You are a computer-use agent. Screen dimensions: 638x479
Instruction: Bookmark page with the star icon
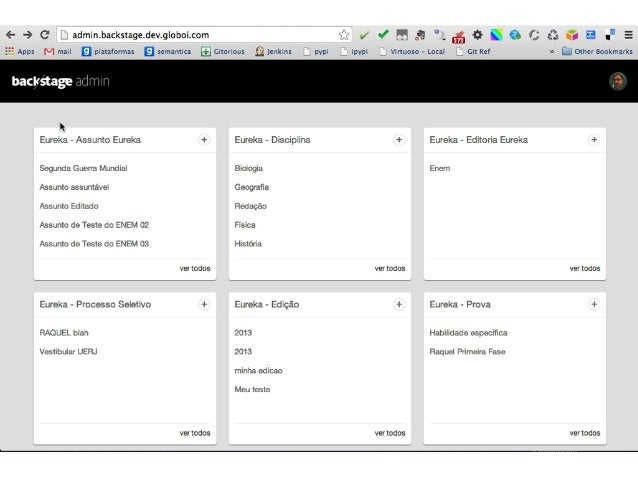[x=343, y=35]
